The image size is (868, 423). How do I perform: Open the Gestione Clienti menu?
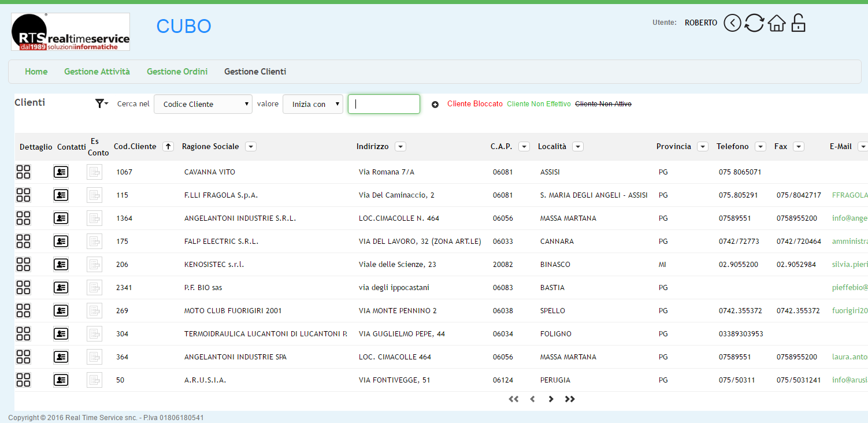click(x=255, y=72)
